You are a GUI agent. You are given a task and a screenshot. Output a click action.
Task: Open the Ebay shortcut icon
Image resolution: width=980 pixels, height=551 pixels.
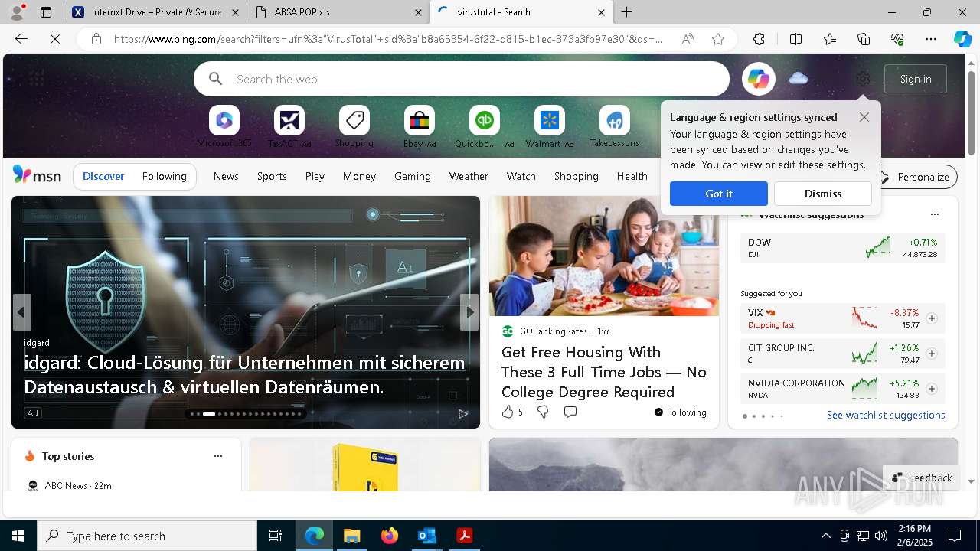point(420,120)
